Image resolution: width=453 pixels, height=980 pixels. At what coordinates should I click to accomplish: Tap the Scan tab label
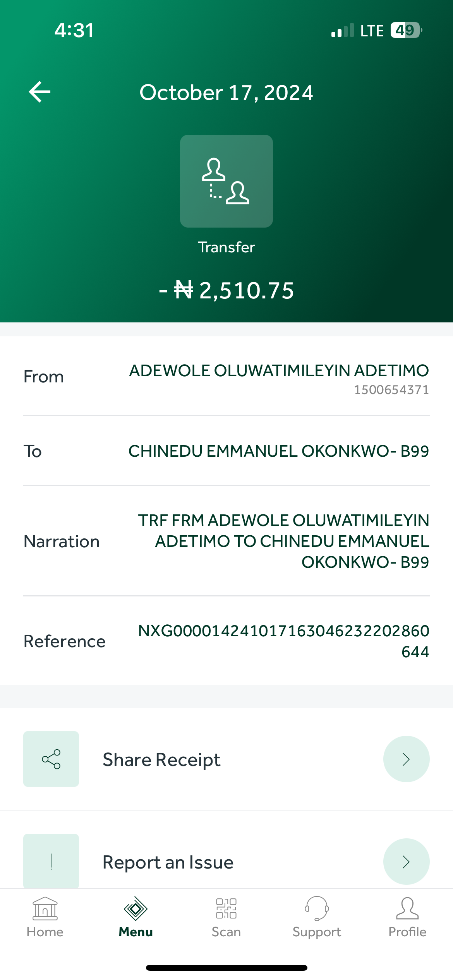pyautogui.click(x=226, y=932)
